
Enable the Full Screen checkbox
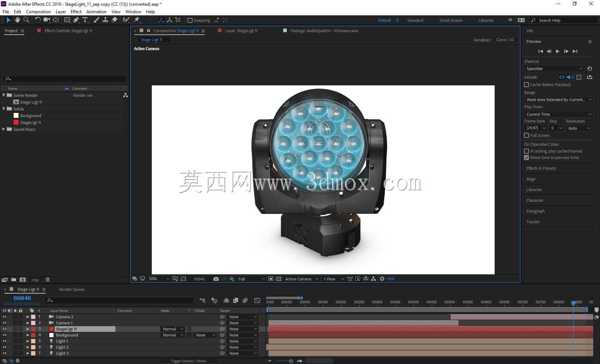click(526, 135)
